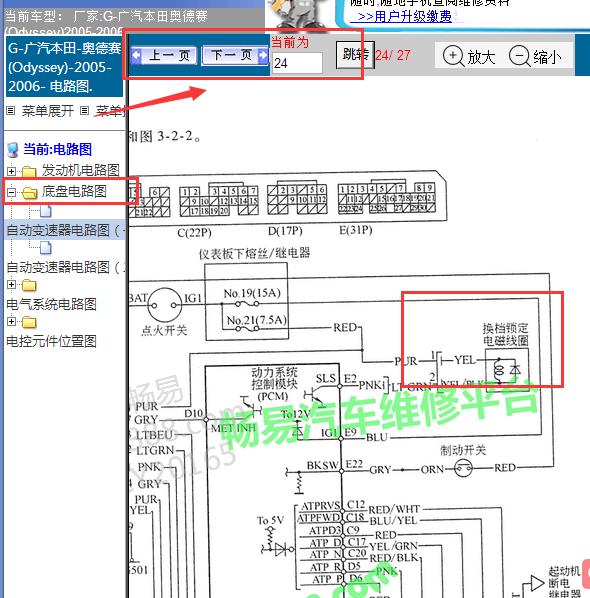
Task: Click the 换档锁定电磁线圈 label
Action: tap(506, 334)
